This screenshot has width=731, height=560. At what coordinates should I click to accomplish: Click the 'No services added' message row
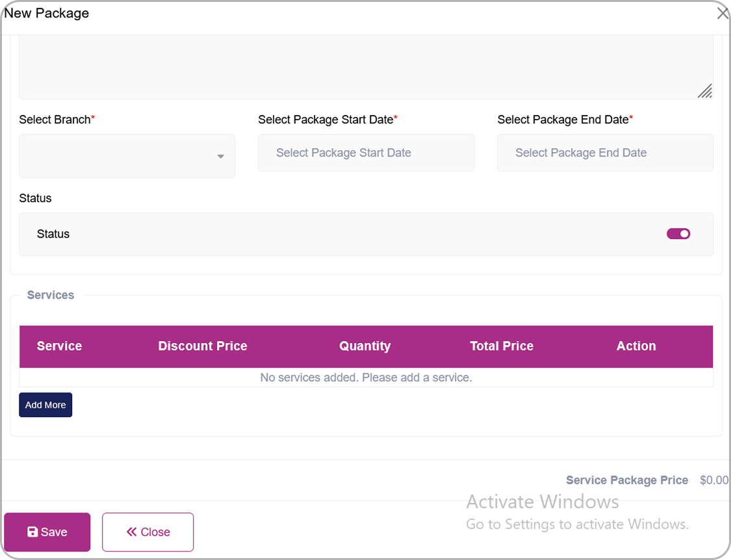pos(366,377)
